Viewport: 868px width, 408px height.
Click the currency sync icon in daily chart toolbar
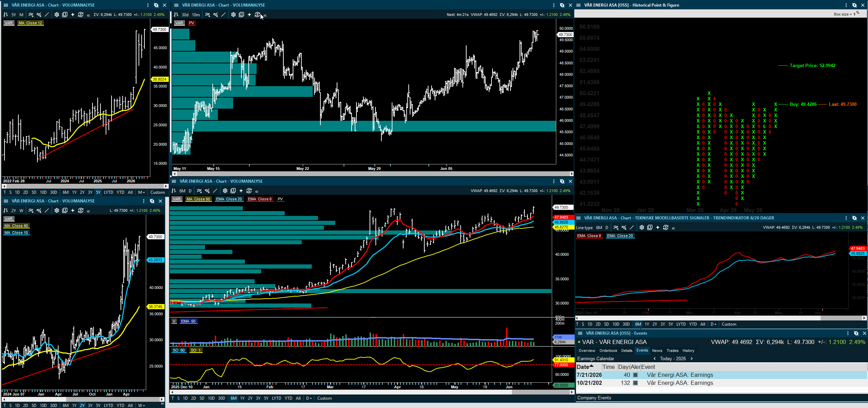(249, 191)
